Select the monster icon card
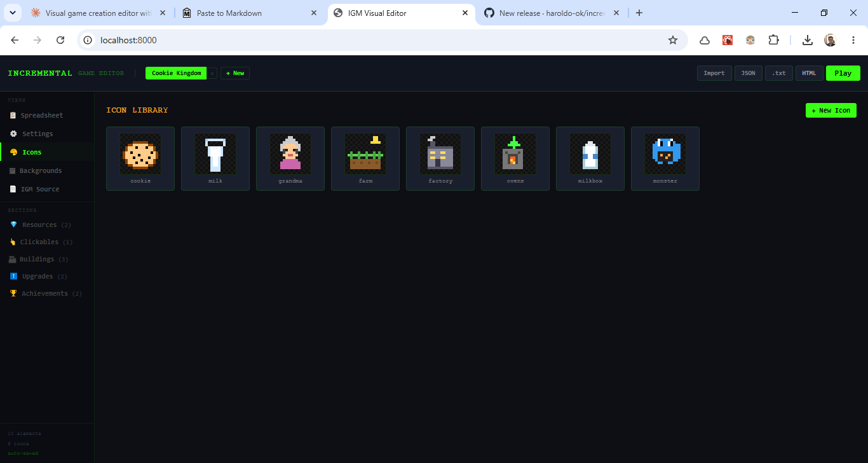This screenshot has height=463, width=868. pyautogui.click(x=665, y=158)
